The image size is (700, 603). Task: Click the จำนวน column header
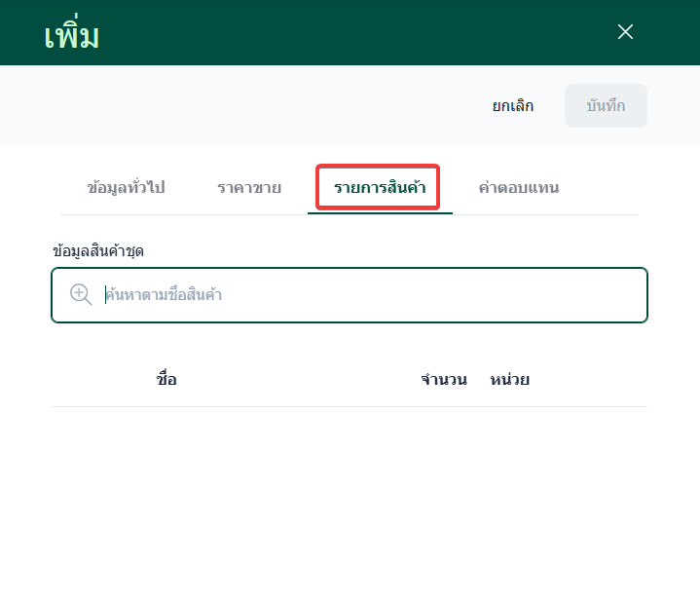[445, 379]
